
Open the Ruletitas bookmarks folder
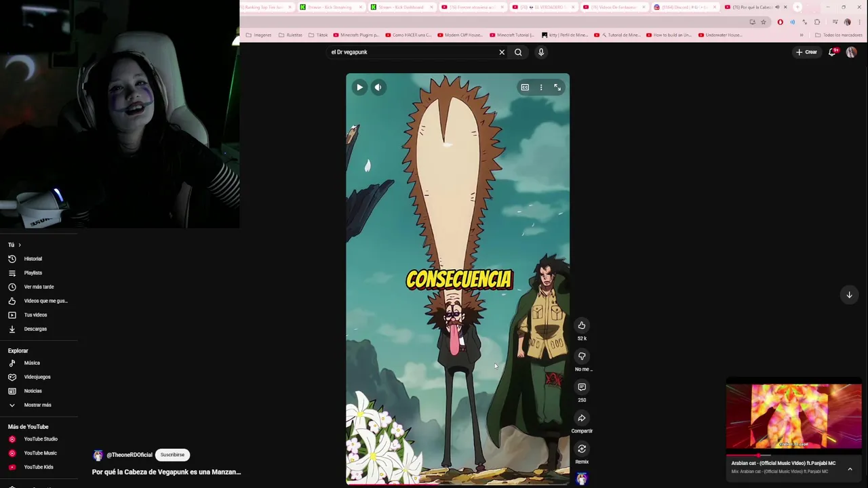[290, 35]
